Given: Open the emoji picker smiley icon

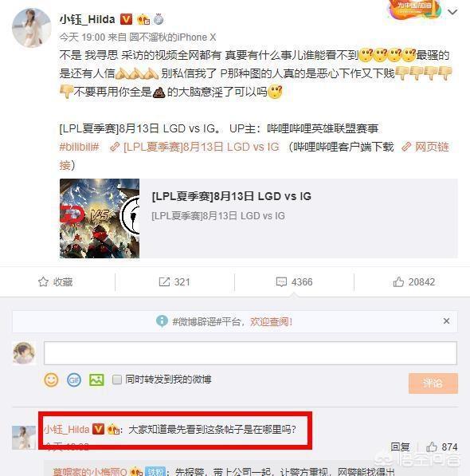Looking at the screenshot, I should click(51, 380).
